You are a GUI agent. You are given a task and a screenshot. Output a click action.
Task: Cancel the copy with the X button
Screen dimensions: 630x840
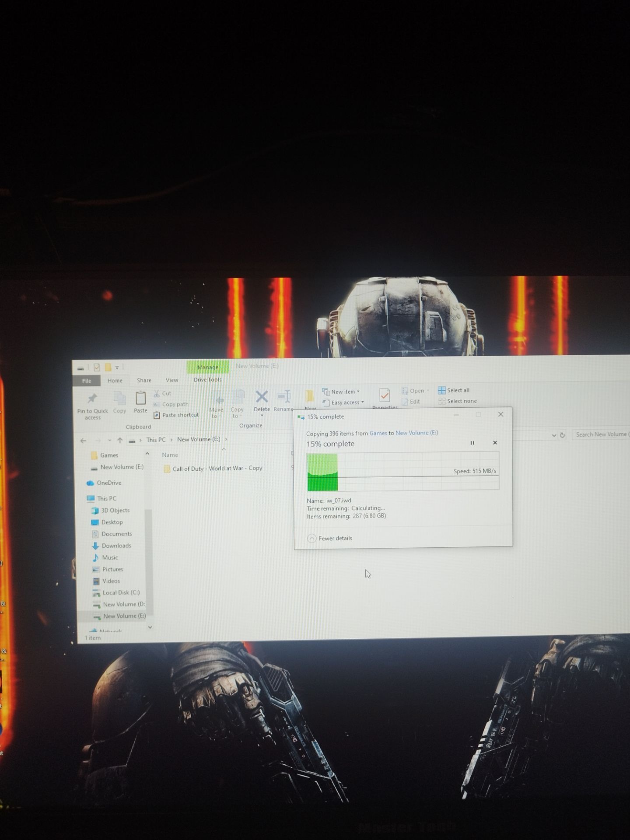click(495, 443)
